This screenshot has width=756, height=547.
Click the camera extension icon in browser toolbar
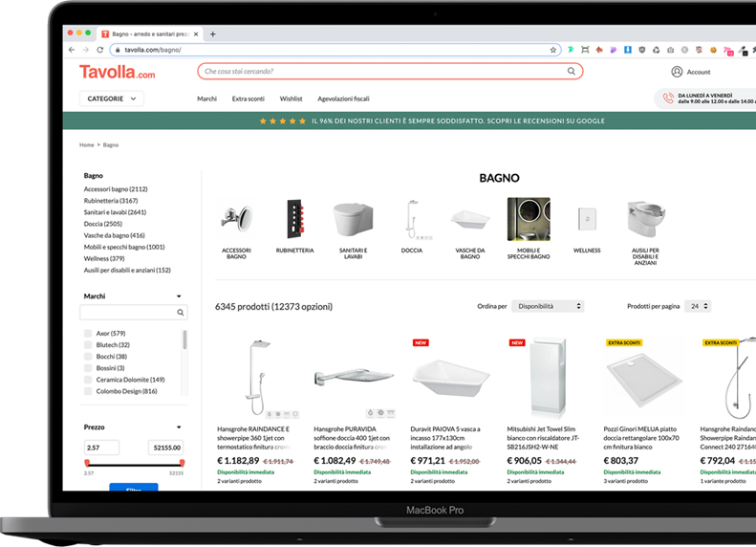pyautogui.click(x=670, y=50)
